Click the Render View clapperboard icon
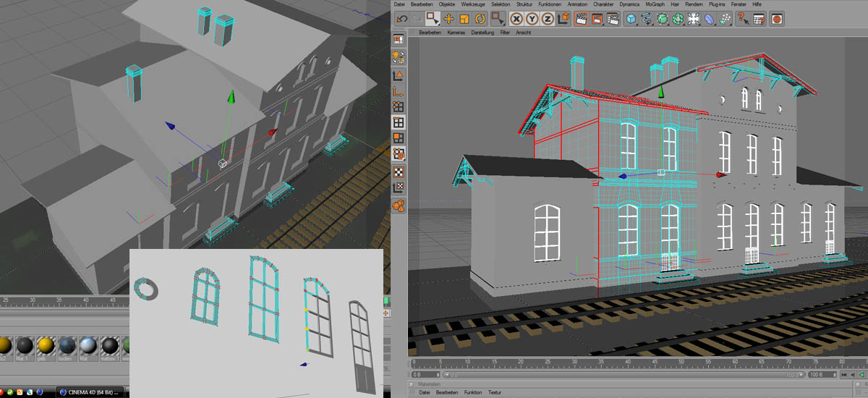This screenshot has height=398, width=868. coord(580,19)
